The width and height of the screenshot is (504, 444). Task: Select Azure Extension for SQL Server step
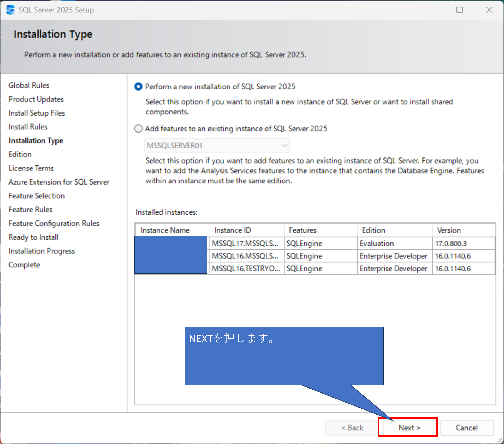59,182
